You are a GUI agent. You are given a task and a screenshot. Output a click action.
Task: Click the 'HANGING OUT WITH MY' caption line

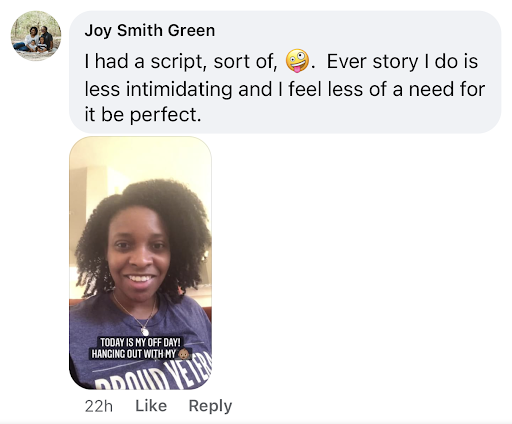(133, 354)
